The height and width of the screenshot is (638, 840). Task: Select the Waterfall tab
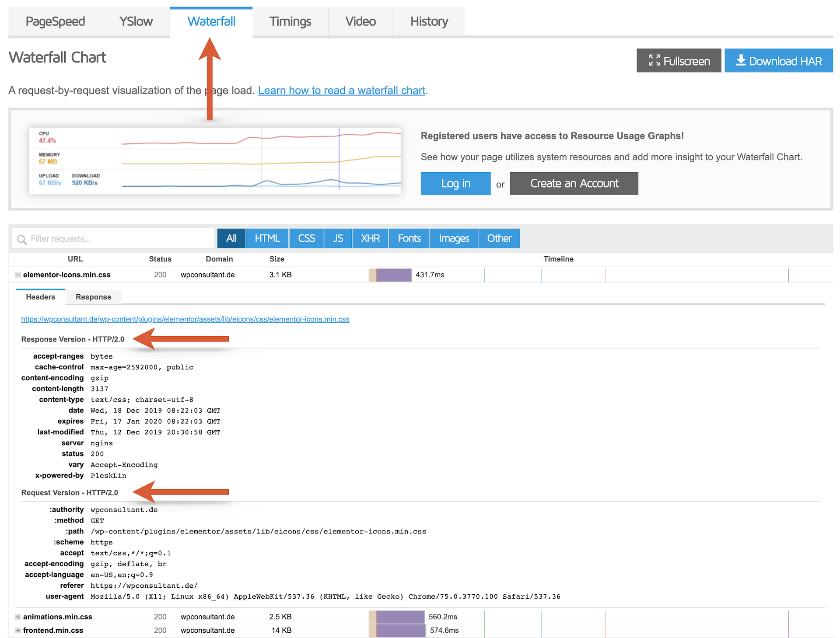(x=211, y=21)
